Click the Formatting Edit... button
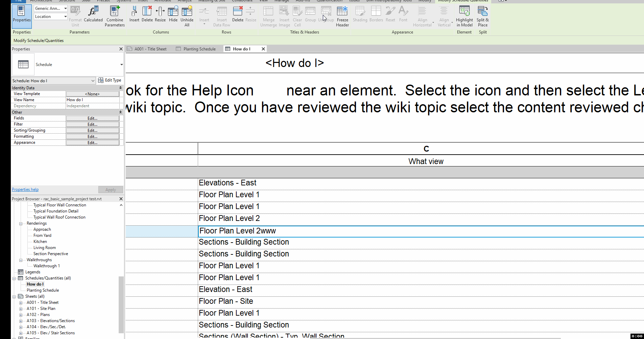 click(93, 137)
